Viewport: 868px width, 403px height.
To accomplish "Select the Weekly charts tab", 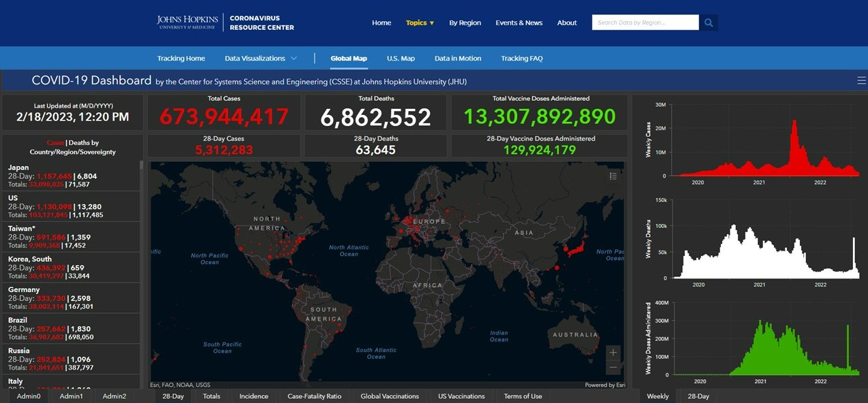I will tap(657, 396).
